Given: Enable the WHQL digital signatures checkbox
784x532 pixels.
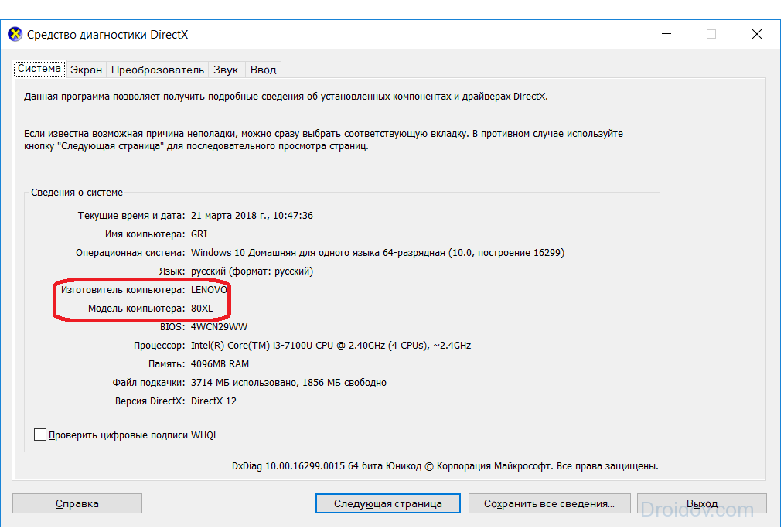Looking at the screenshot, I should [x=40, y=435].
